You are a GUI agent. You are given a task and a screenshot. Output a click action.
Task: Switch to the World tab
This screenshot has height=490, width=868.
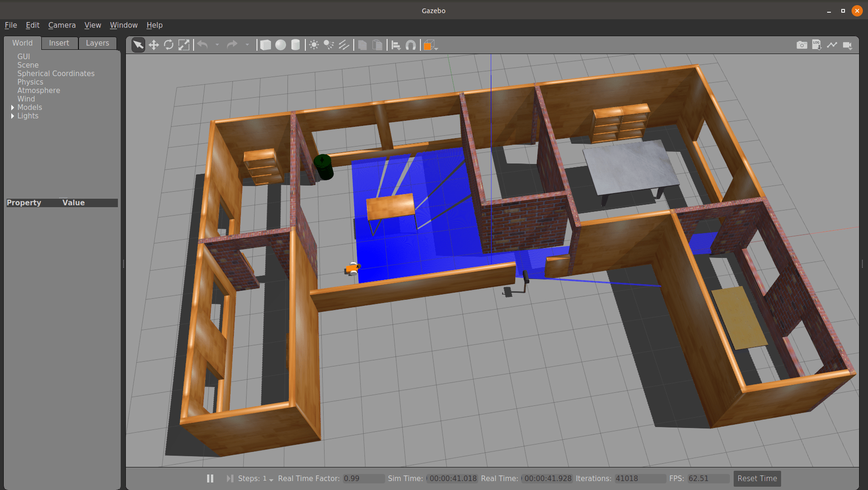click(x=23, y=43)
